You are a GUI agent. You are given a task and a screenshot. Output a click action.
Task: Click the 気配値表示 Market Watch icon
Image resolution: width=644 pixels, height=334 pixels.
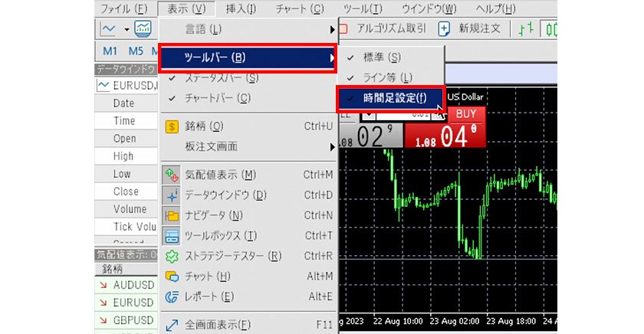click(172, 175)
